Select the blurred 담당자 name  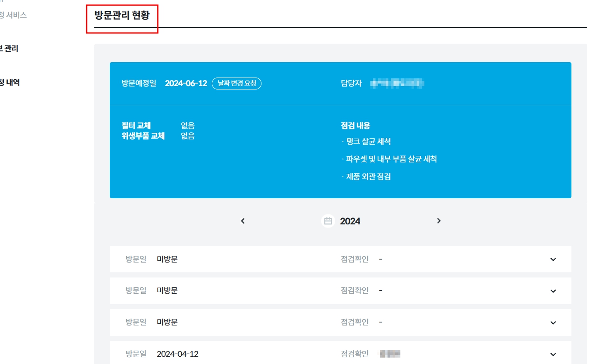tap(397, 84)
